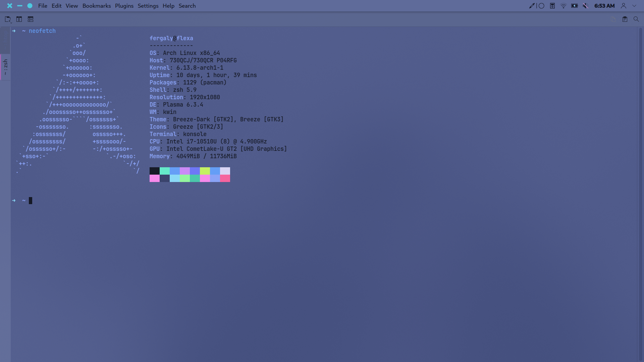Open the Wi-Fi network tray icon

pos(563,6)
